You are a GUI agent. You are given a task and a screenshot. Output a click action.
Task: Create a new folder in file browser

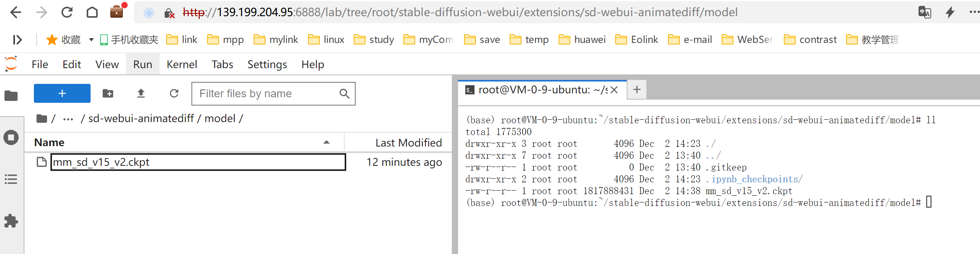108,93
